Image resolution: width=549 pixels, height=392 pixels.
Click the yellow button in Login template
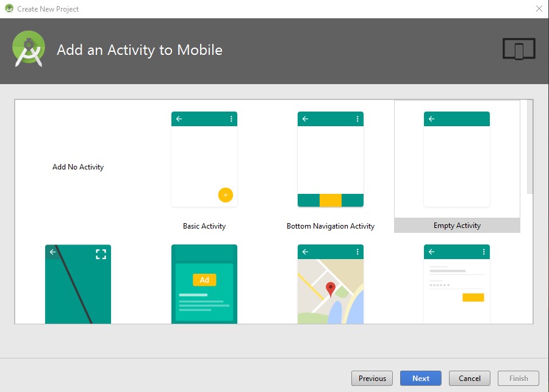(x=473, y=298)
